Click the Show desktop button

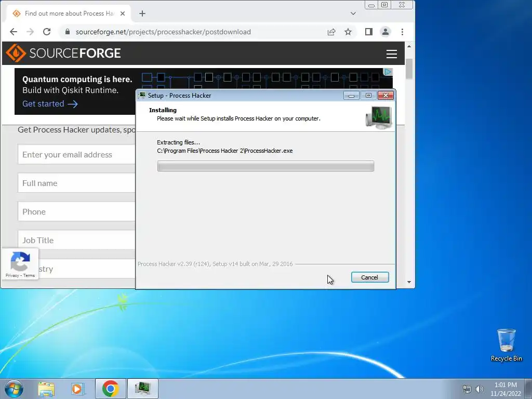click(528, 389)
